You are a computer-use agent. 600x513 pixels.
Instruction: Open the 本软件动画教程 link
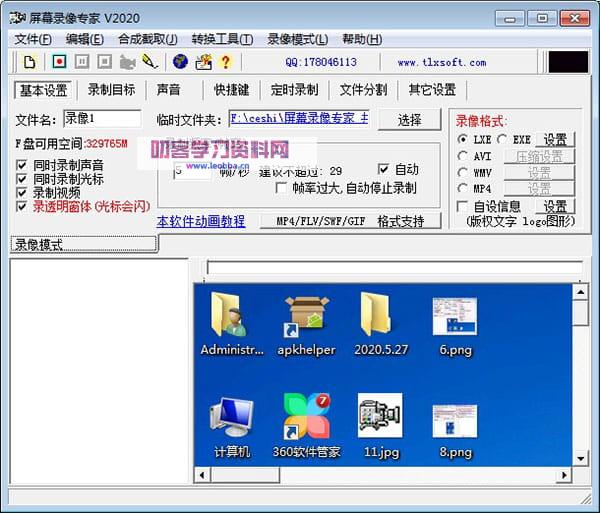(201, 221)
